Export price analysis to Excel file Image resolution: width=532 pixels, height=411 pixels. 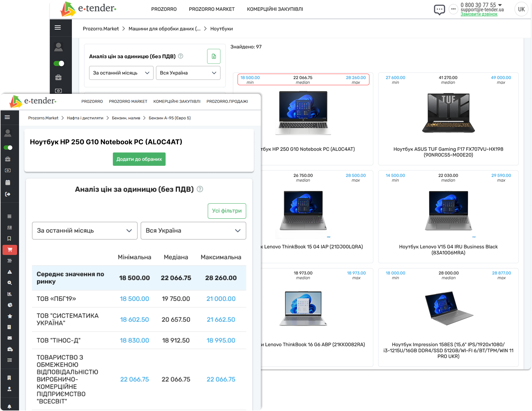click(x=214, y=56)
